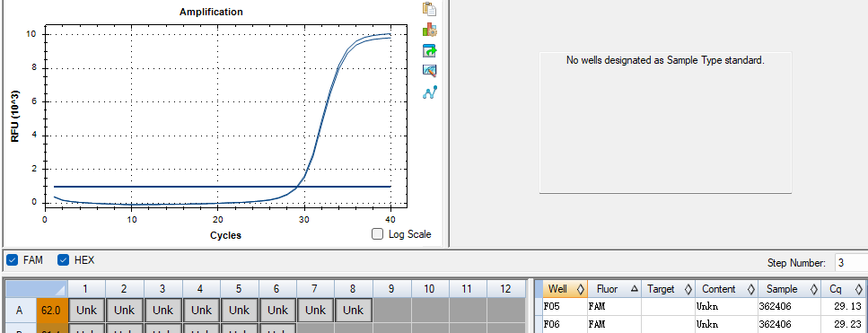868x333 pixels.
Task: Sort the table by Fluor column
Action: click(x=615, y=289)
